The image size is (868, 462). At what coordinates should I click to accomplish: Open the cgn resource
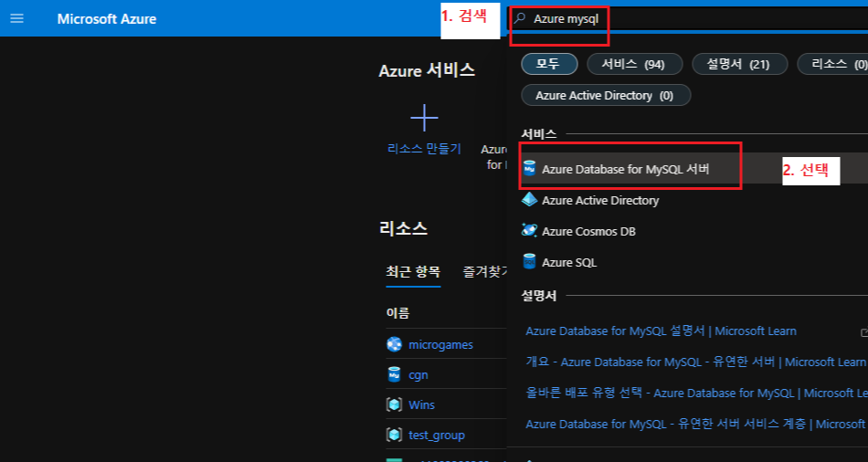pyautogui.click(x=418, y=375)
